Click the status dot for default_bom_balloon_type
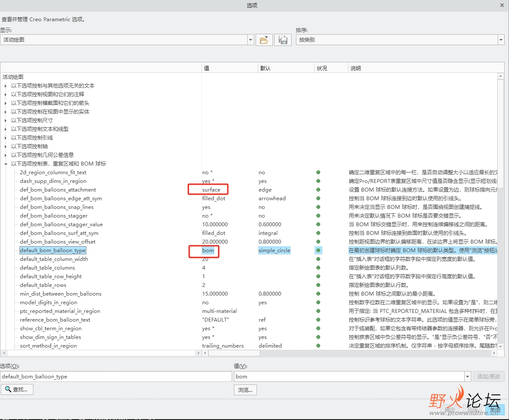Screen dimensions: 509x420 (318, 251)
